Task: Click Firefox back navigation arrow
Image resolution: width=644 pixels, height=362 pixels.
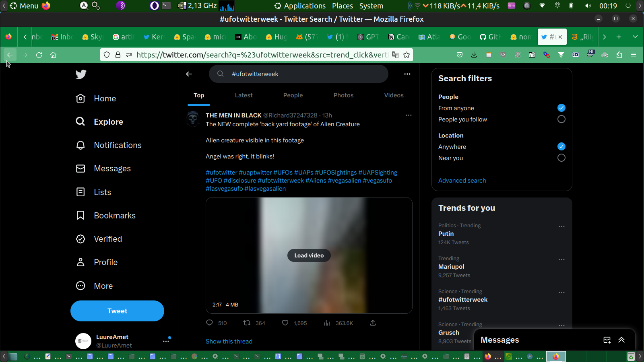Action: [x=10, y=55]
